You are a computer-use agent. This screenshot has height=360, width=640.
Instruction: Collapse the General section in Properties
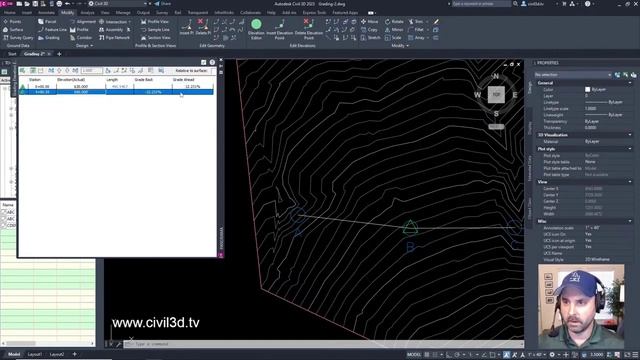[630, 83]
